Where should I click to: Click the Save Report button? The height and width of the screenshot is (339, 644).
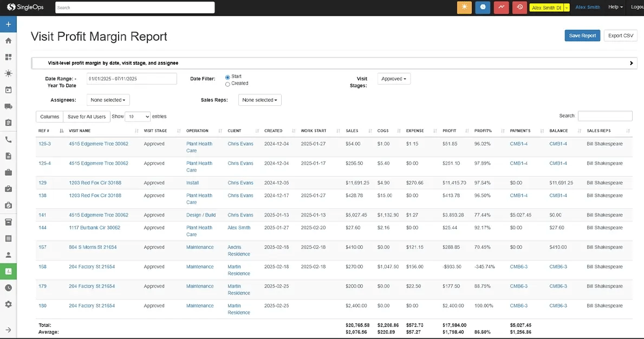pyautogui.click(x=582, y=36)
